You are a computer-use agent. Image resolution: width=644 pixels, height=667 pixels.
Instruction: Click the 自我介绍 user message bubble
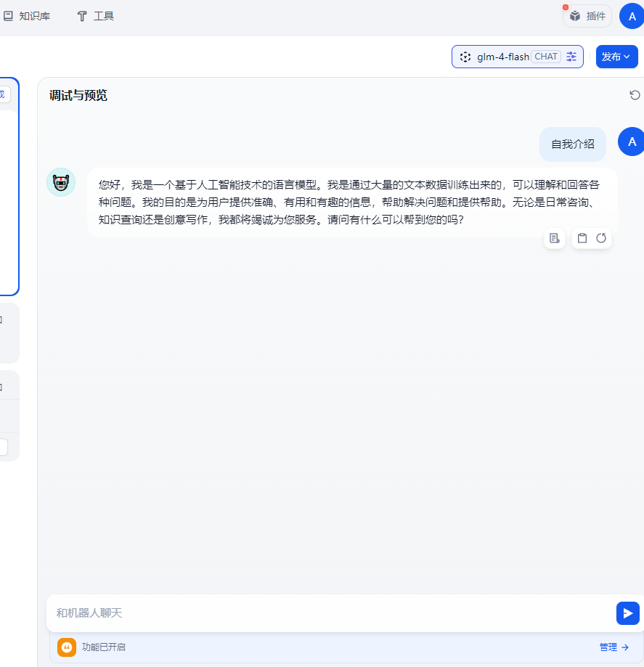coord(573,144)
